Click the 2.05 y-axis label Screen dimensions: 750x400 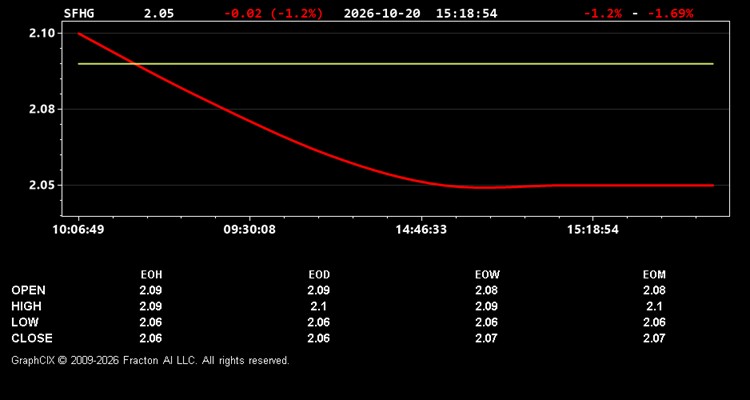point(42,185)
